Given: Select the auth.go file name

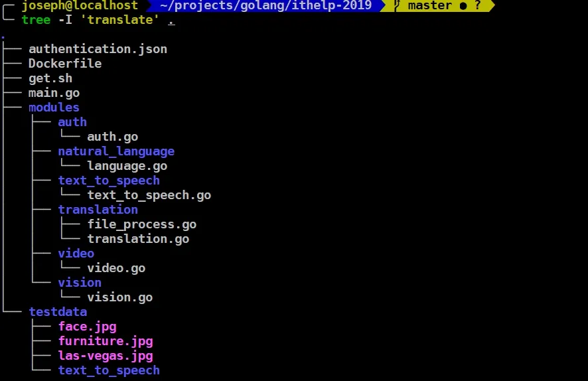Looking at the screenshot, I should (x=113, y=137).
